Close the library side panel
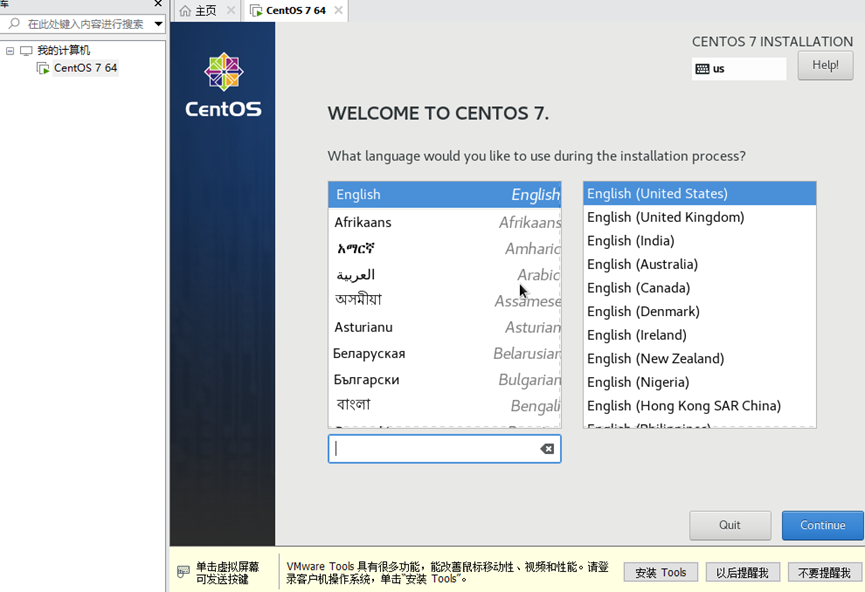This screenshot has width=865, height=592. tap(158, 3)
